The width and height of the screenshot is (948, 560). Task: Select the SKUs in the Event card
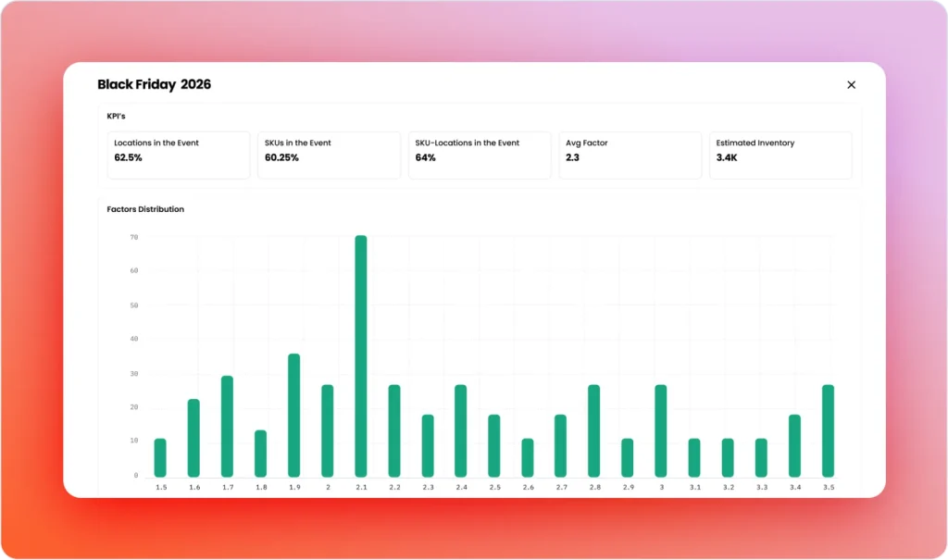(x=329, y=155)
